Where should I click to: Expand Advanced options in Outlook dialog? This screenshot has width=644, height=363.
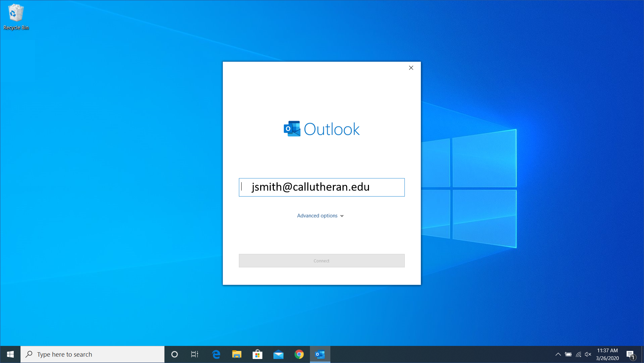[320, 215]
